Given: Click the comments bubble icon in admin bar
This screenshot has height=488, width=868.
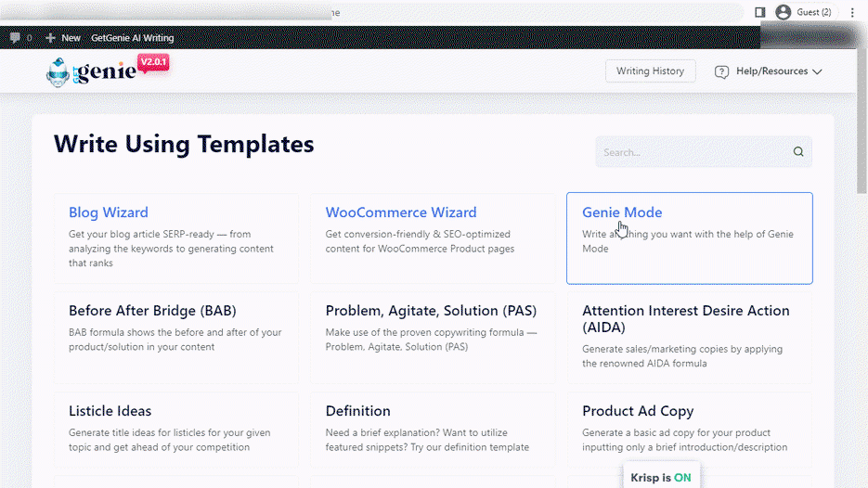Looking at the screenshot, I should click(x=15, y=38).
